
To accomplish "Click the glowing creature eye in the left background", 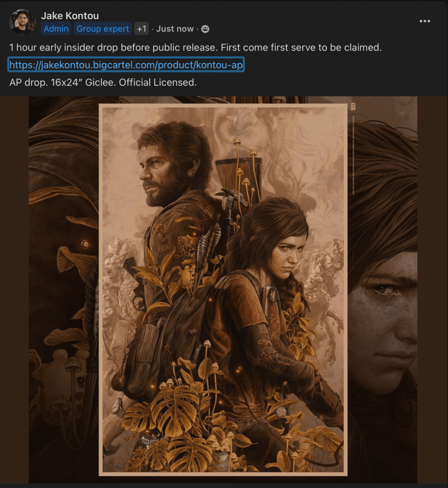I will 86,244.
